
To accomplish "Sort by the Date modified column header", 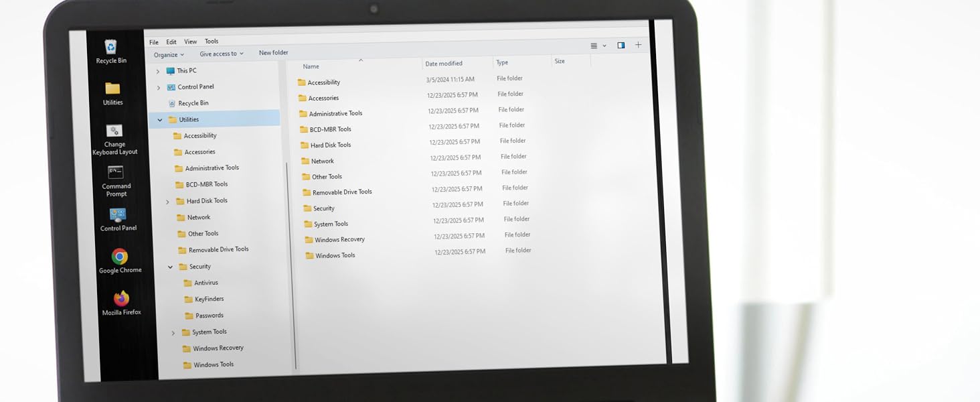I will coord(444,64).
